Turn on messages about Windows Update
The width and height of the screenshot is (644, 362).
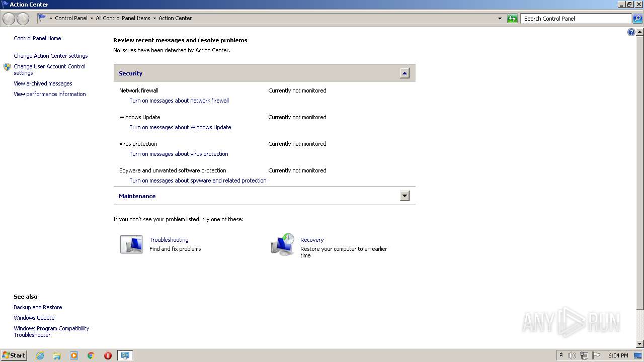[x=180, y=127]
